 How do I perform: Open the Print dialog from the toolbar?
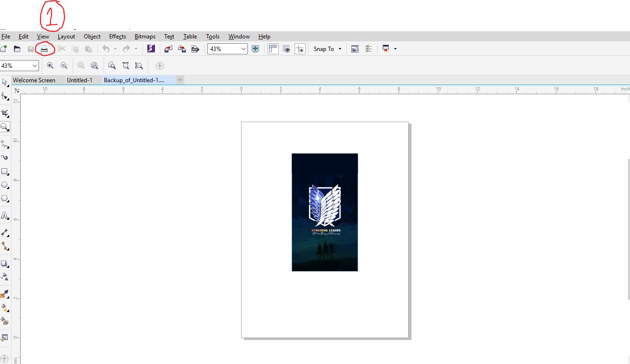[44, 49]
